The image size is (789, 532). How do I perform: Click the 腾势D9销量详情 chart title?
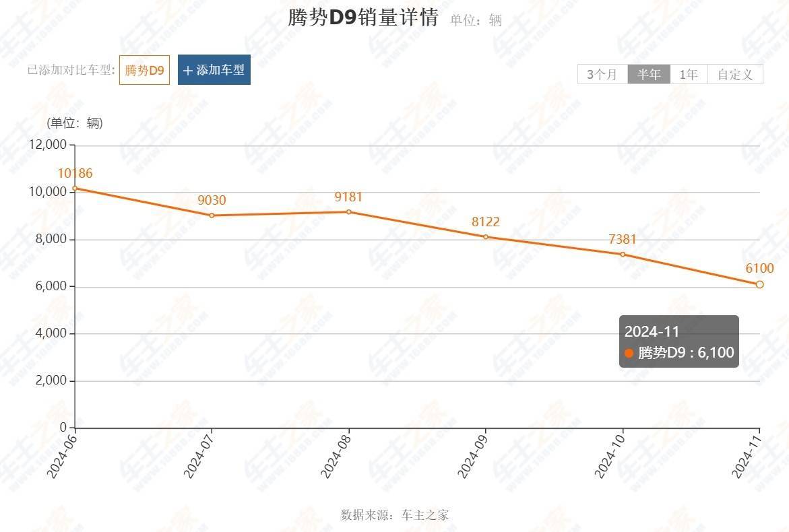coord(362,18)
